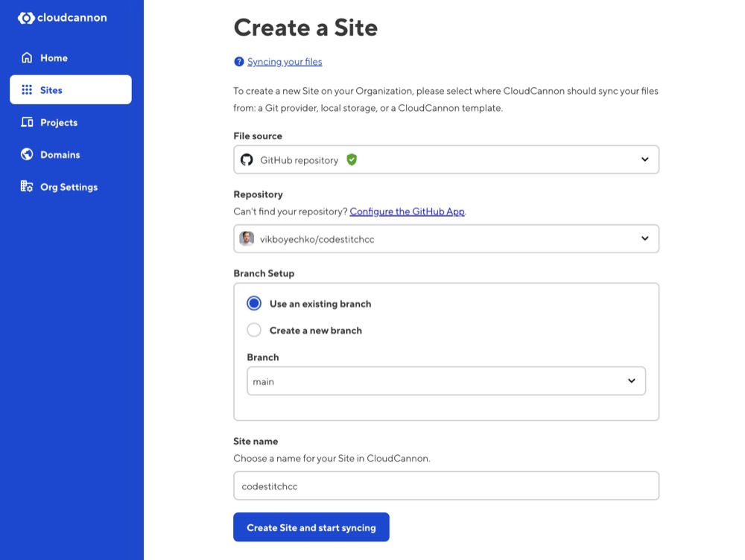Navigate to Projects via its sidebar icon

tap(60, 122)
